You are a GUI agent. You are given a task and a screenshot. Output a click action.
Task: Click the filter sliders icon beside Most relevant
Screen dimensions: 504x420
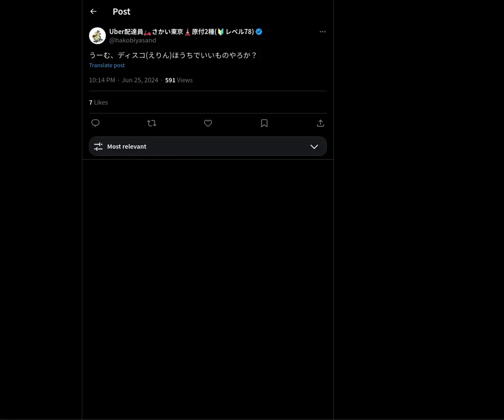pos(98,147)
